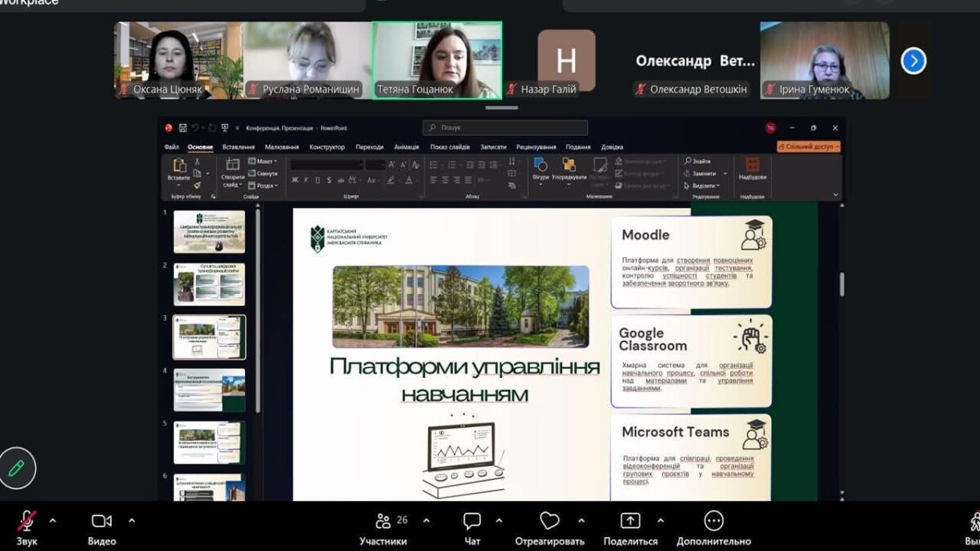Screen dimensions: 980x551
Task: Open the Participants panel icon
Action: 382,521
